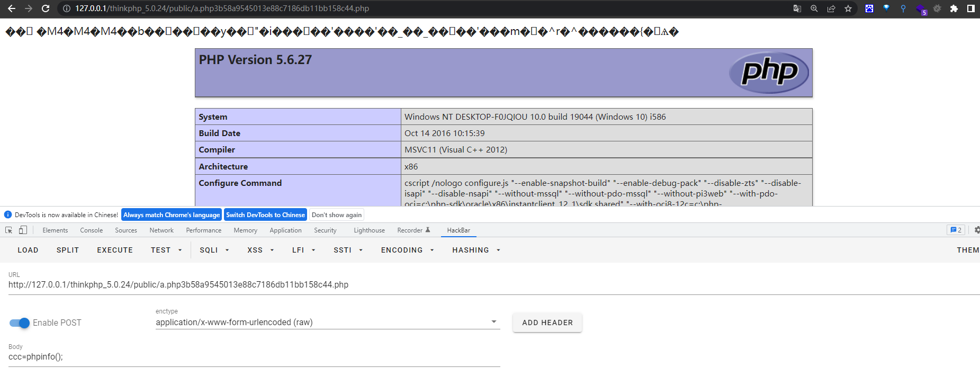Activate DevTools inspect element picker
The image size is (980, 385).
(8, 230)
